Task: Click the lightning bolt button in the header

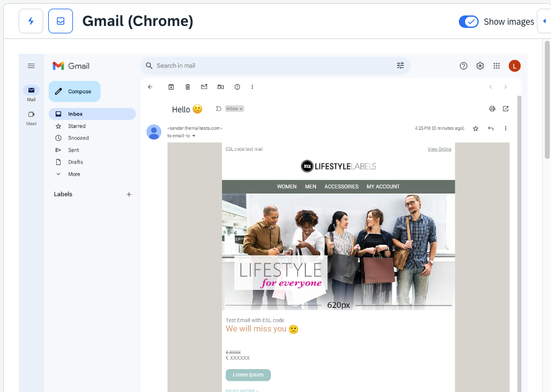Action: (x=31, y=21)
